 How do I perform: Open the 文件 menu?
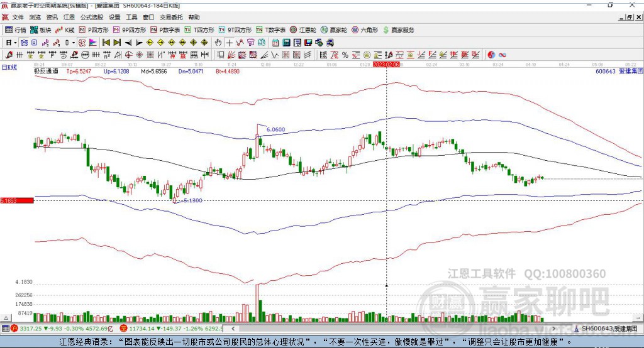[18, 17]
